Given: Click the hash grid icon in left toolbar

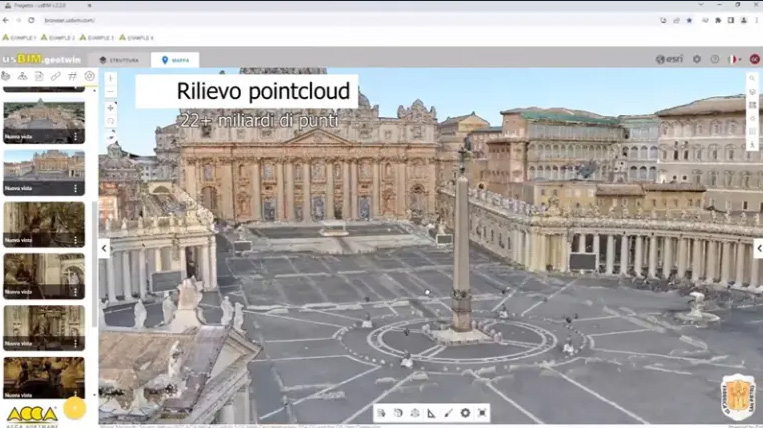Looking at the screenshot, I should coord(73,76).
